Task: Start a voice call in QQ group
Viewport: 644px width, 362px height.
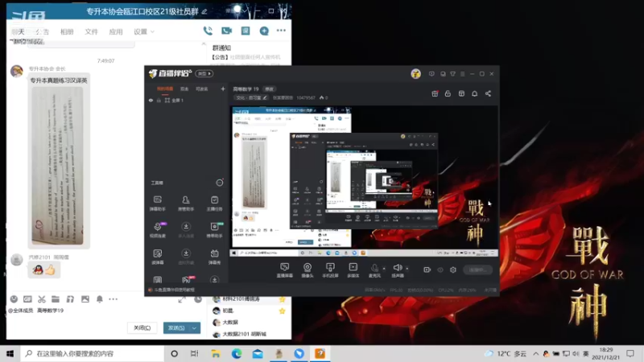Action: [208, 31]
